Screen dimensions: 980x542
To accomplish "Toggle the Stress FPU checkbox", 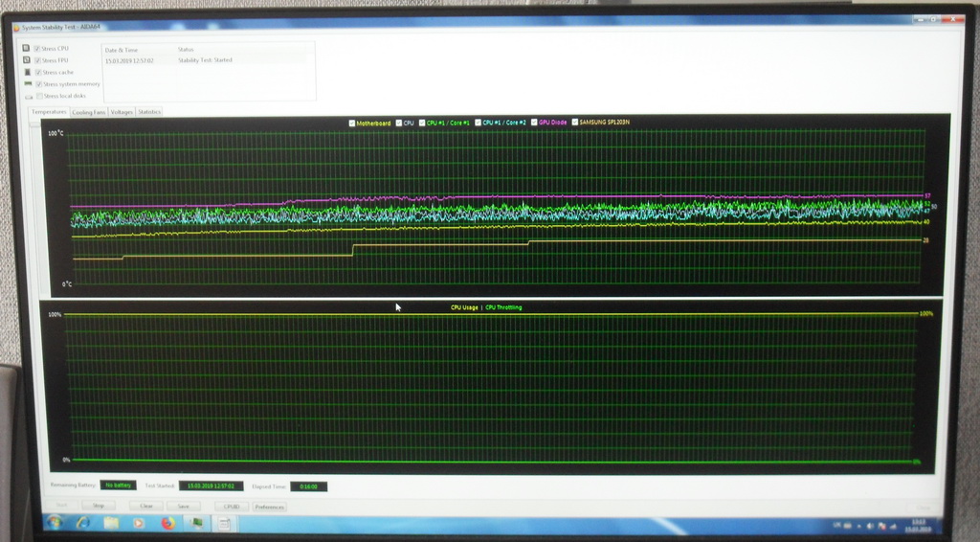I will pos(38,60).
